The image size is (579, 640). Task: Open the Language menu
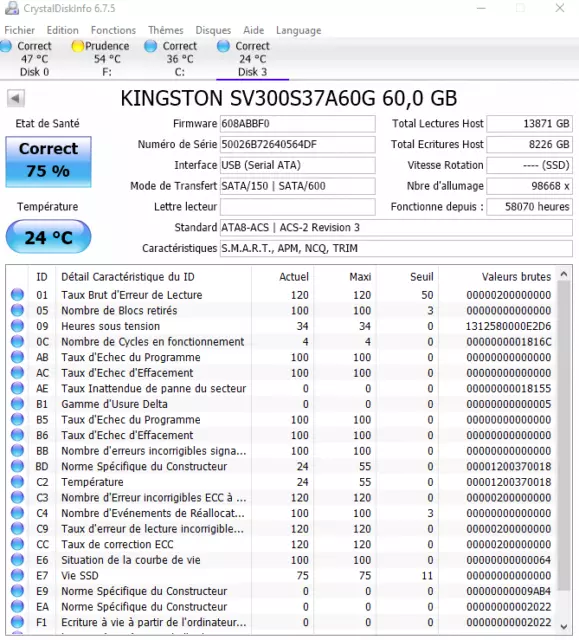coord(298,31)
